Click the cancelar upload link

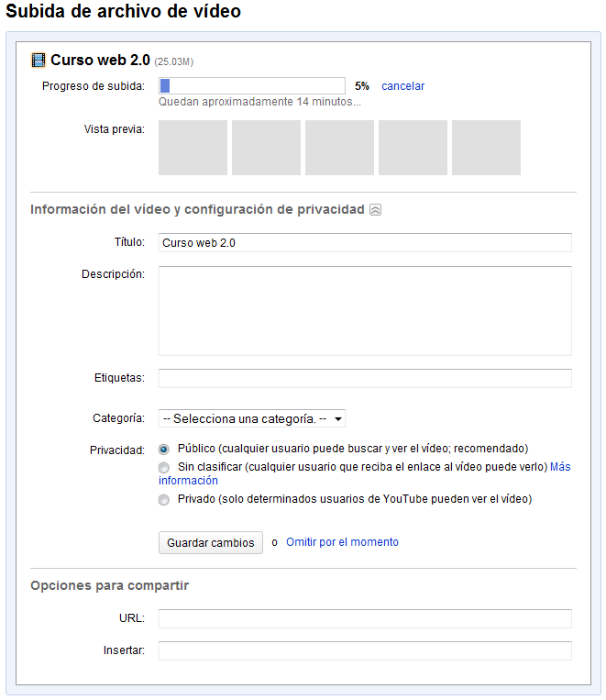402,86
